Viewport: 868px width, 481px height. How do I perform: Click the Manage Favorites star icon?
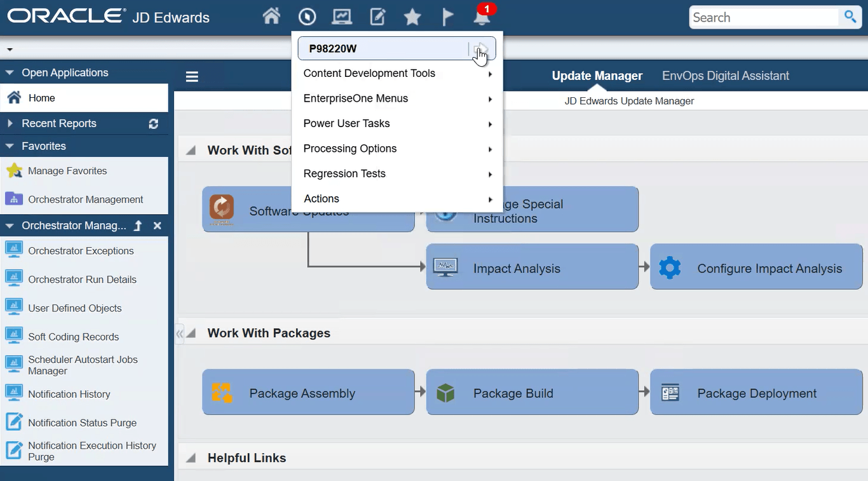click(x=14, y=170)
